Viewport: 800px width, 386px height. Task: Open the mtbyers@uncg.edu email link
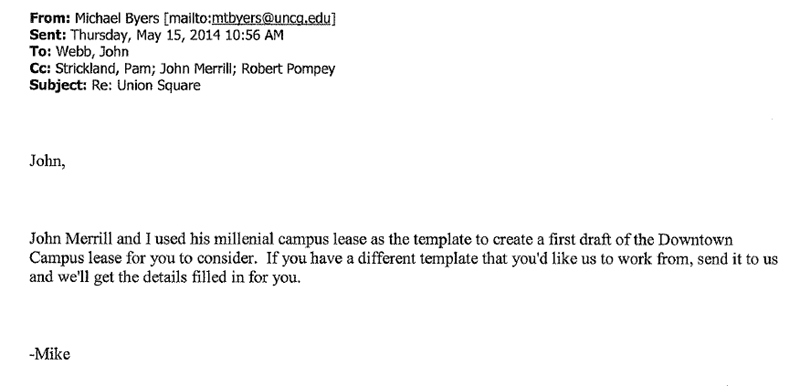[271, 19]
